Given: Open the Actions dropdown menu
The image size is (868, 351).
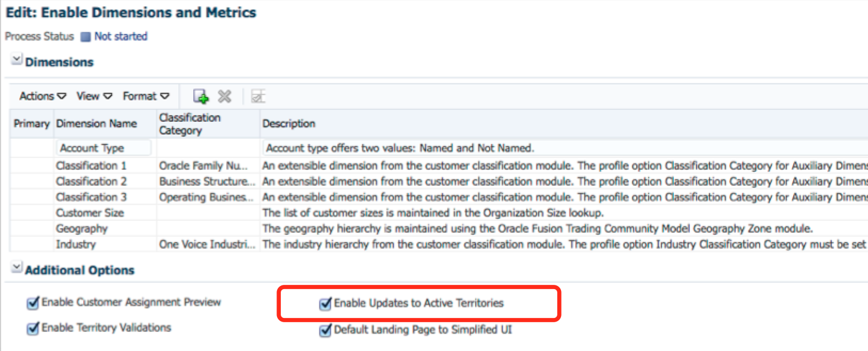Looking at the screenshot, I should [43, 96].
